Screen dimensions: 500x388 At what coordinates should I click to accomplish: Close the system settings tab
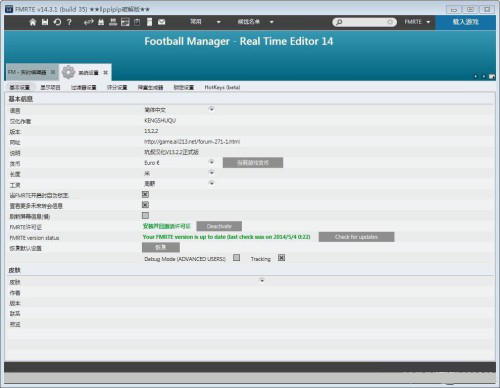pyautogui.click(x=105, y=72)
